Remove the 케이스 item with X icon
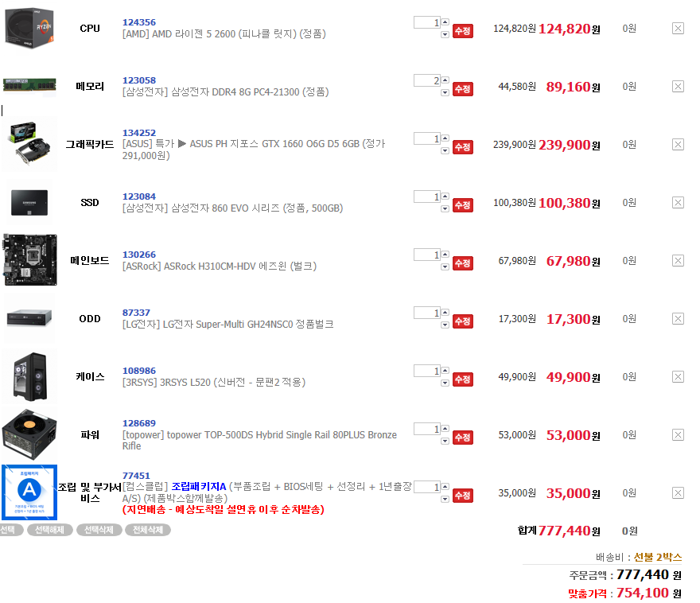The image size is (700, 603). click(x=678, y=377)
